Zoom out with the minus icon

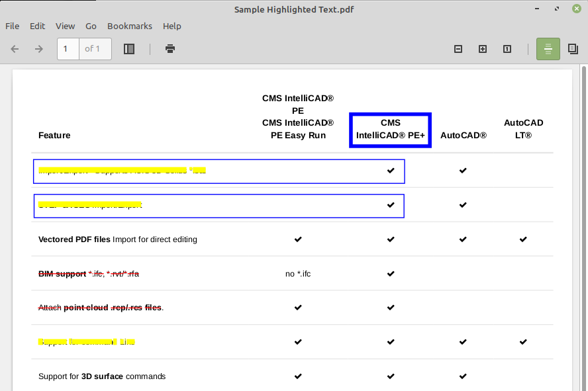[458, 49]
